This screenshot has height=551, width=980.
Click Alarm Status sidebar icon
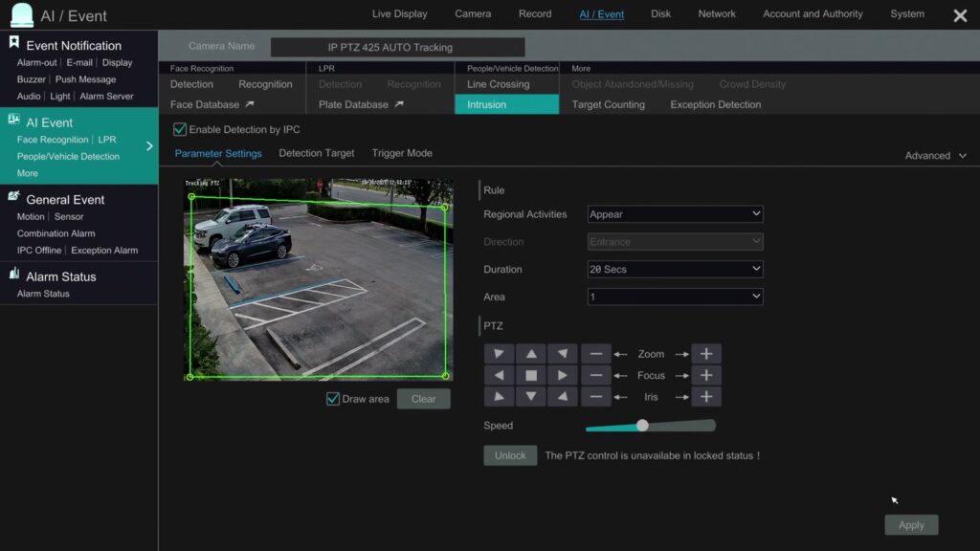[x=13, y=273]
